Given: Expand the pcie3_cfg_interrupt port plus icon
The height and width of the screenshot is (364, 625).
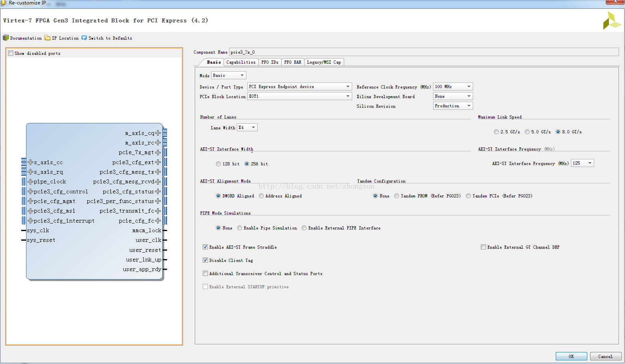Looking at the screenshot, I should coord(30,221).
